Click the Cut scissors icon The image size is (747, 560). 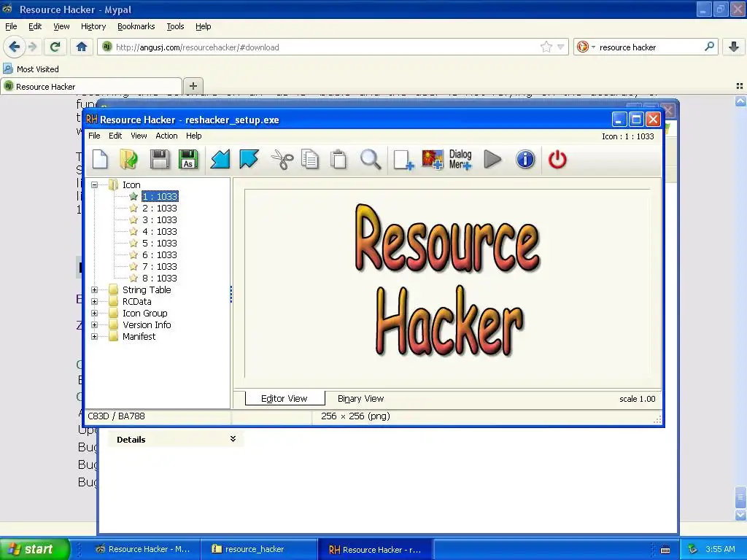pyautogui.click(x=282, y=159)
